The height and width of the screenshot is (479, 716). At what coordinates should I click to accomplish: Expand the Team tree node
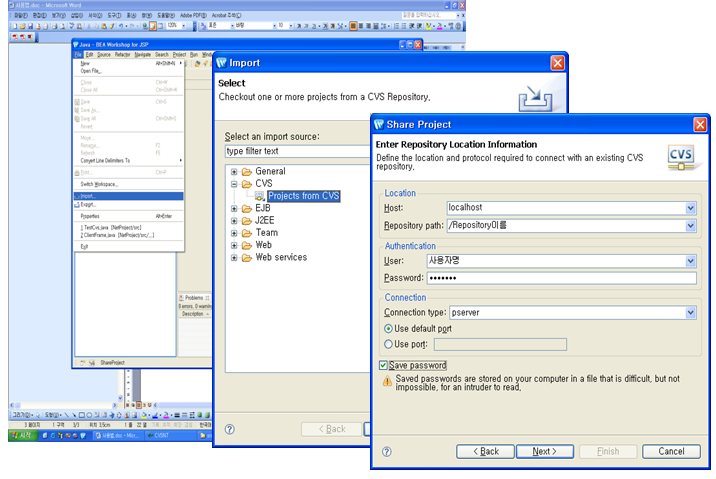click(x=234, y=233)
